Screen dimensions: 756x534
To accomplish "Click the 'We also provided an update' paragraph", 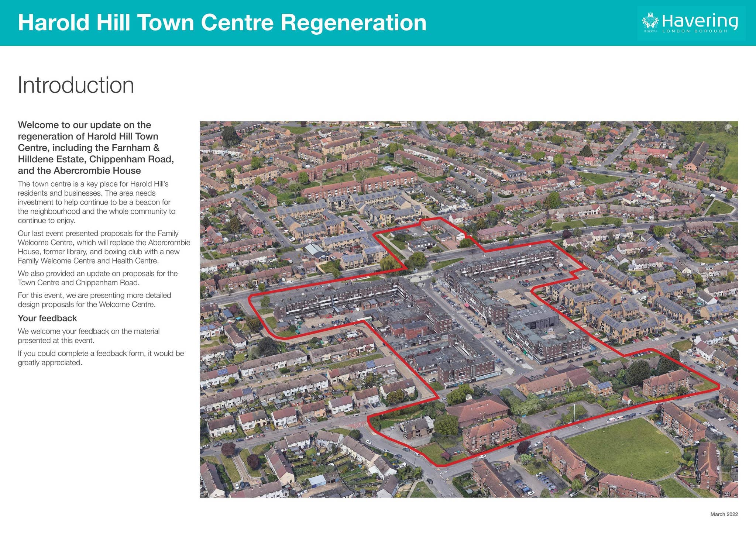I will (98, 278).
